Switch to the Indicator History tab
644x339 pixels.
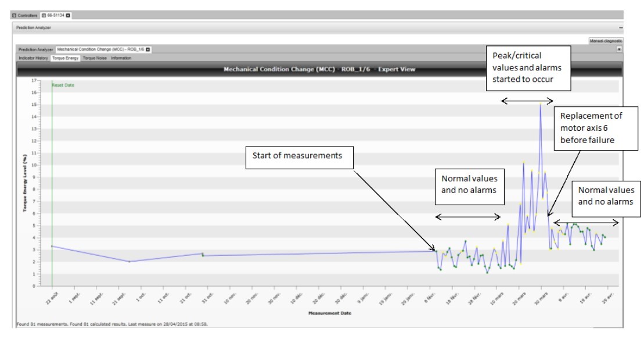pos(33,58)
